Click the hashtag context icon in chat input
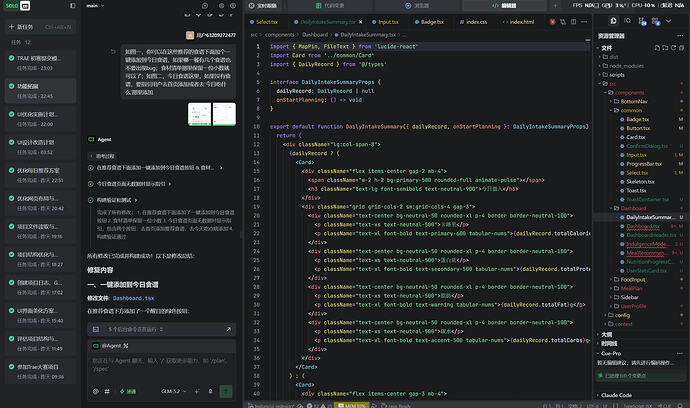Viewport: 690px width, 408px height. [107, 391]
